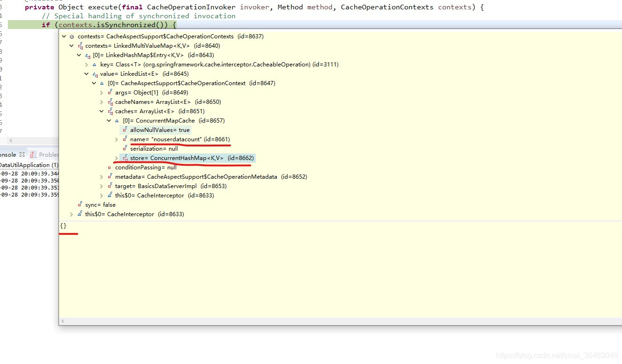Viewport: 622px width, 364px height.
Task: Expand the target= BasicsDataServerImpl entry
Action: pos(101,186)
